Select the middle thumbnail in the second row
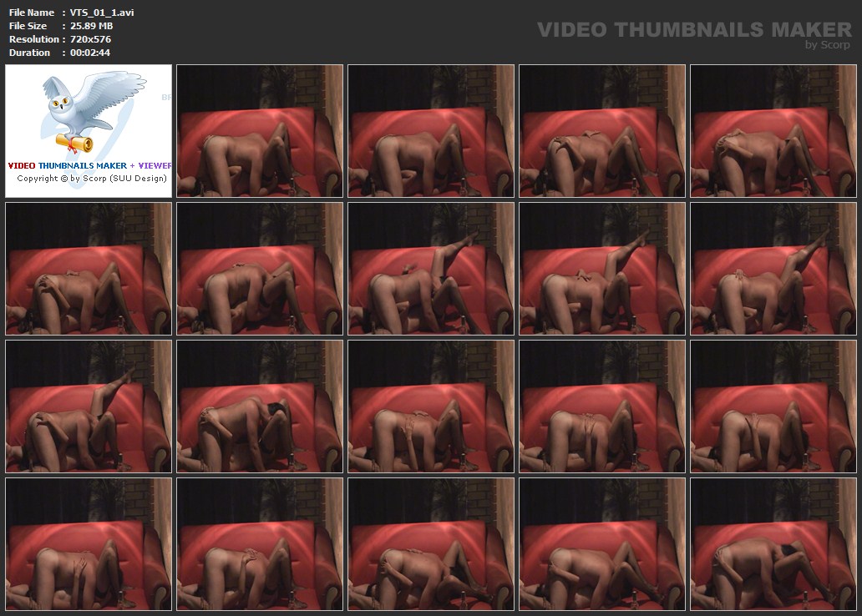This screenshot has height=616, width=862. point(431,269)
